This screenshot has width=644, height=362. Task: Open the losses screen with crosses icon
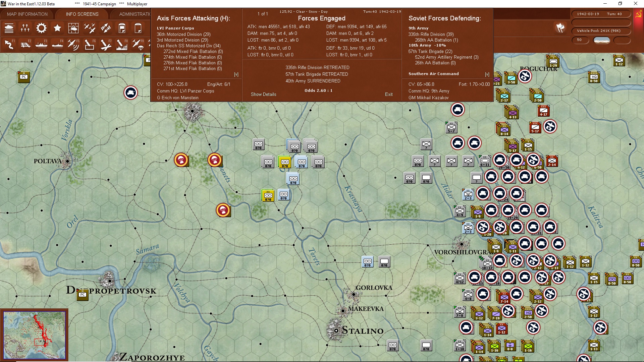click(25, 28)
